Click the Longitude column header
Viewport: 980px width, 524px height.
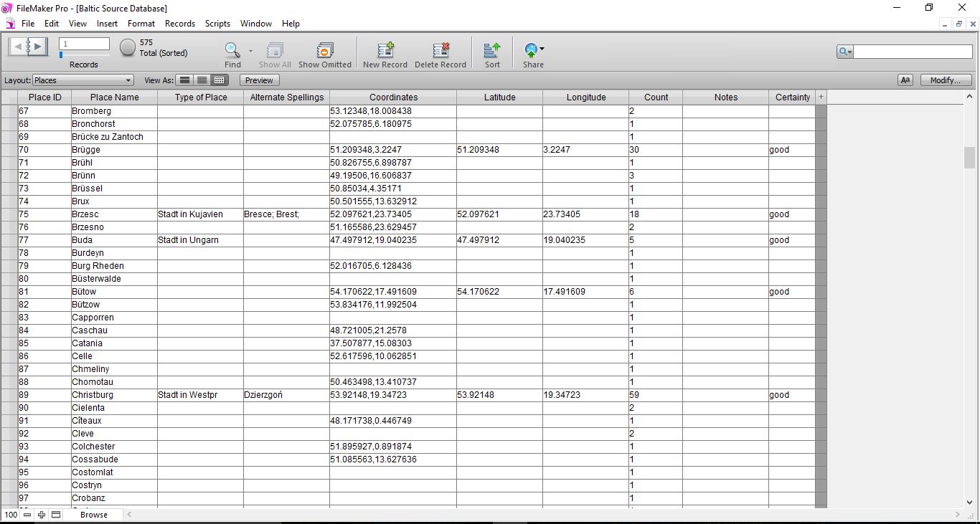tap(585, 97)
